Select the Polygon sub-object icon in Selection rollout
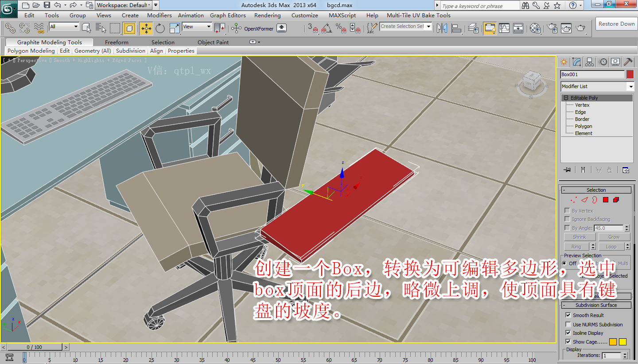 pyautogui.click(x=605, y=200)
